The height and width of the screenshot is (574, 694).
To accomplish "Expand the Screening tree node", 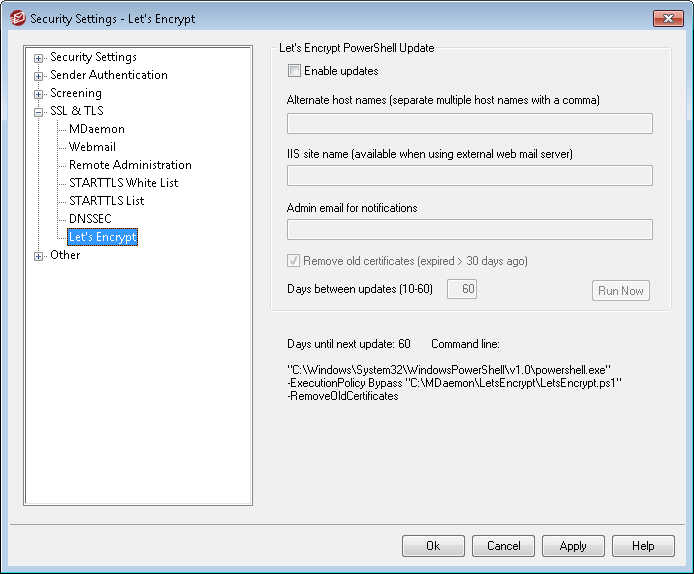I will click(x=39, y=94).
